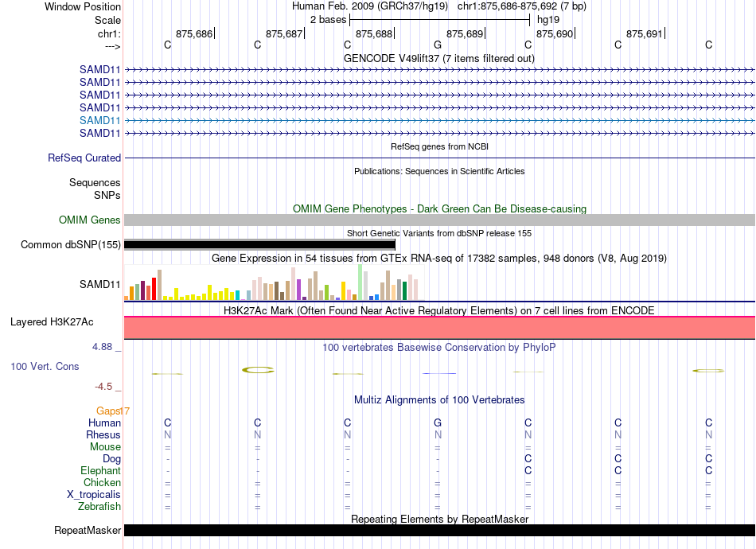Click the blue negative PhyloP conservation bar
The height and width of the screenshot is (549, 756).
pos(438,373)
